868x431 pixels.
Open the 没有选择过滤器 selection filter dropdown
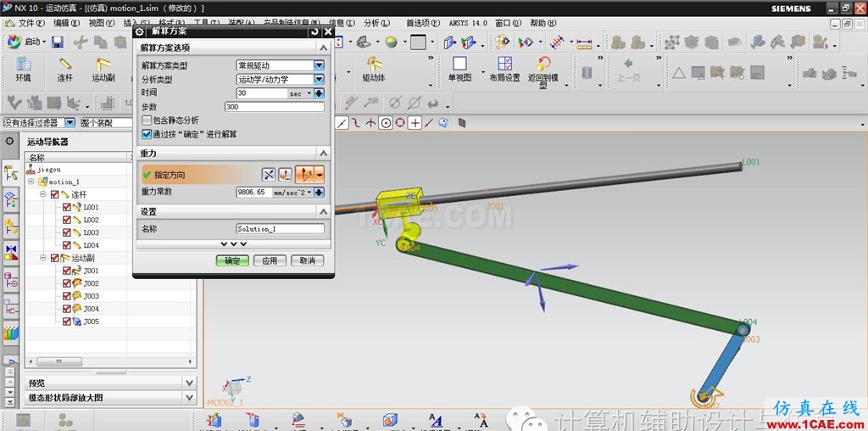point(70,123)
